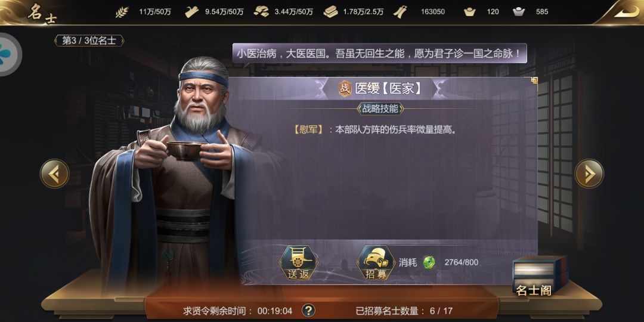Click the 送返 send-back cart icon
644x322 pixels.
click(x=298, y=263)
